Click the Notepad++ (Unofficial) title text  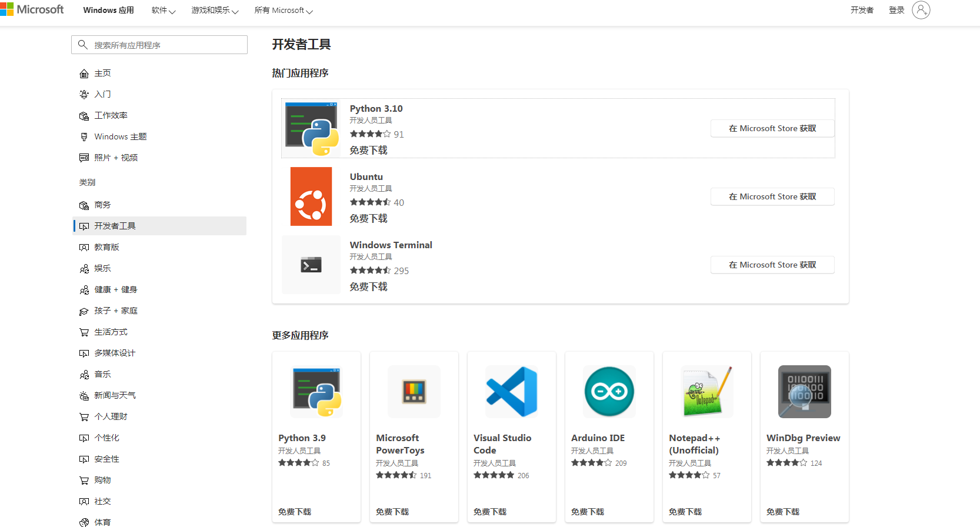point(695,444)
